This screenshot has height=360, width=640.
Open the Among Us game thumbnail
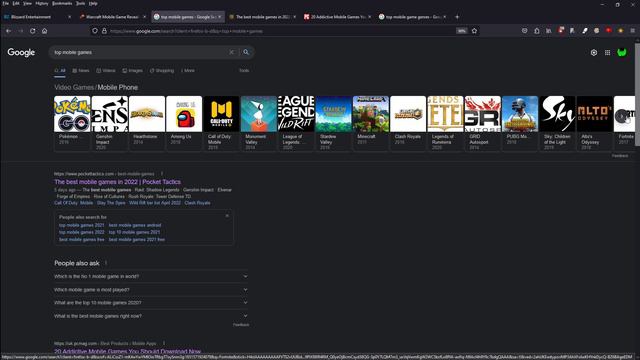point(184,114)
